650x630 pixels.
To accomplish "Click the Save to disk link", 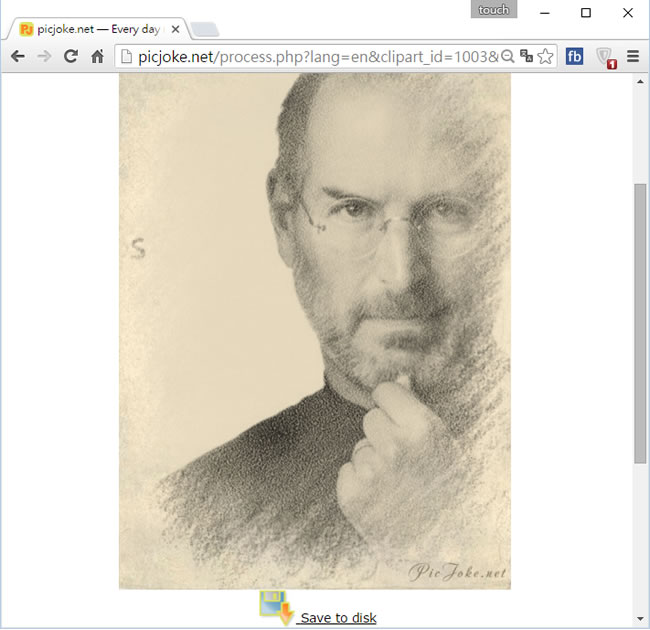I will tap(338, 618).
